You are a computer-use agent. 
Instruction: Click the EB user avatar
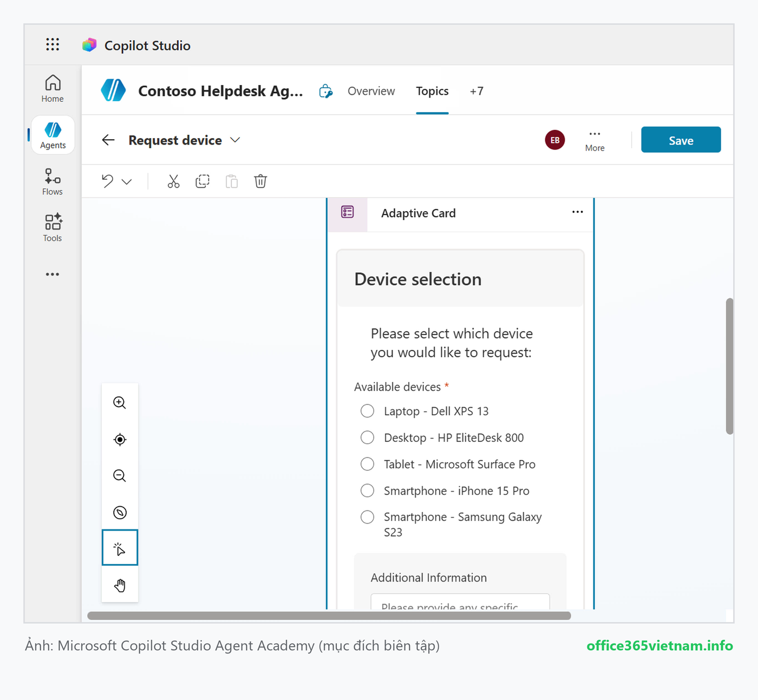[555, 140]
